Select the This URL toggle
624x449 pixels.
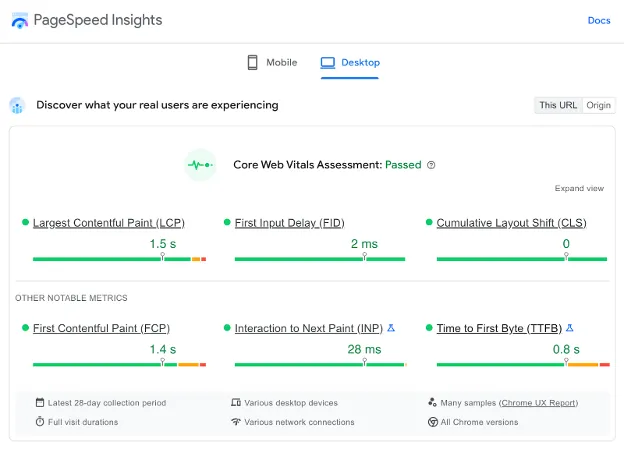(x=558, y=105)
